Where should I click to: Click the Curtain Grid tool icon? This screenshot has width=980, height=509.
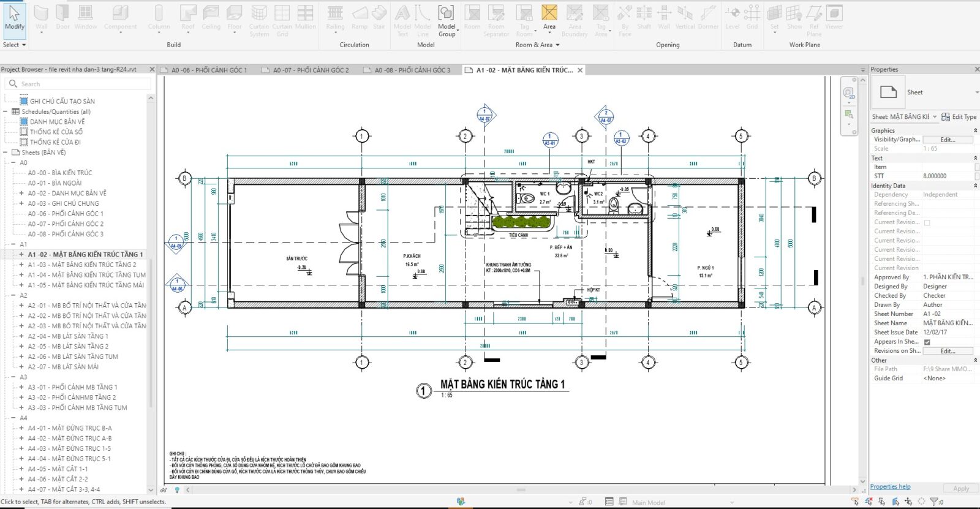tap(282, 13)
